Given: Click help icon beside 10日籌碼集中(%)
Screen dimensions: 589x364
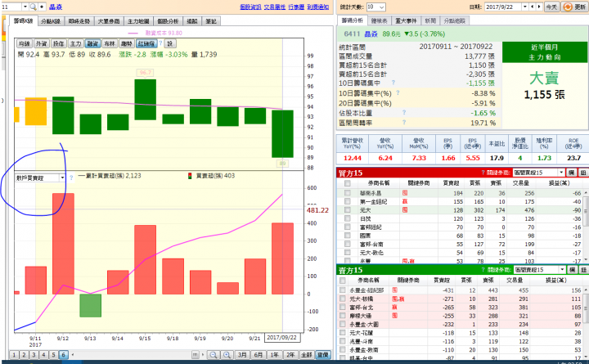Looking at the screenshot, I should click(398, 92).
